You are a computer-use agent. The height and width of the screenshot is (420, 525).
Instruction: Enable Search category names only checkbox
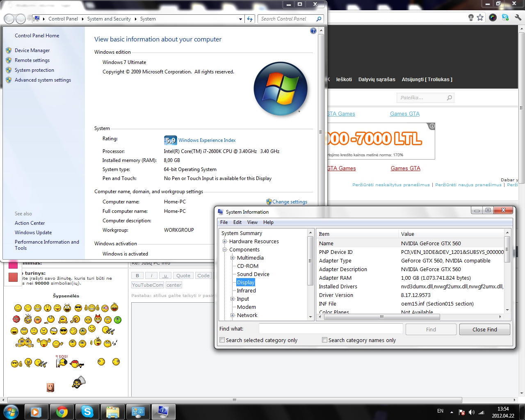click(325, 340)
